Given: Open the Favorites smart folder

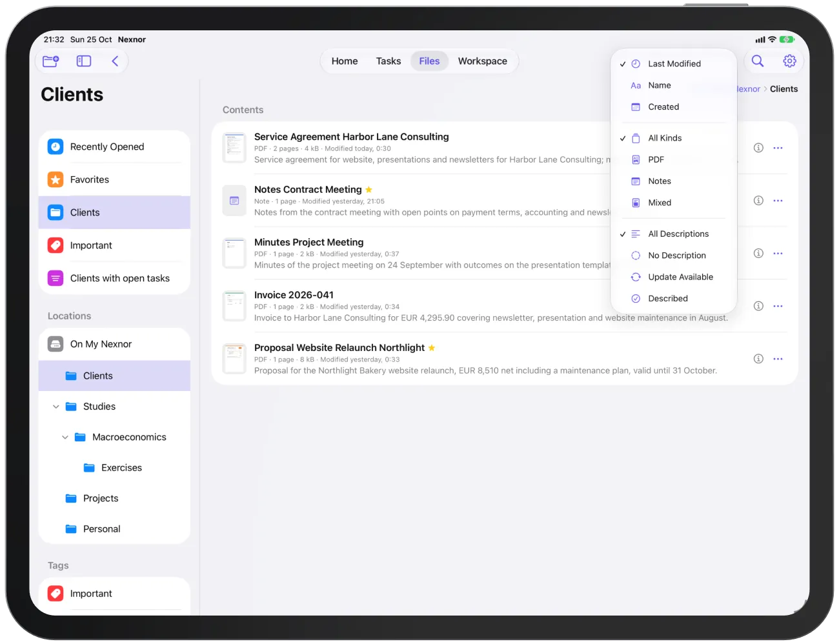Looking at the screenshot, I should point(114,179).
